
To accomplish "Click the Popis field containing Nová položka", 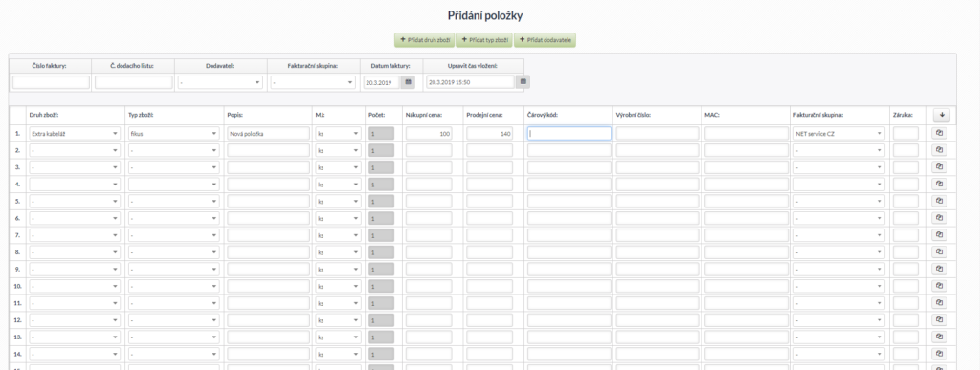I will point(269,134).
